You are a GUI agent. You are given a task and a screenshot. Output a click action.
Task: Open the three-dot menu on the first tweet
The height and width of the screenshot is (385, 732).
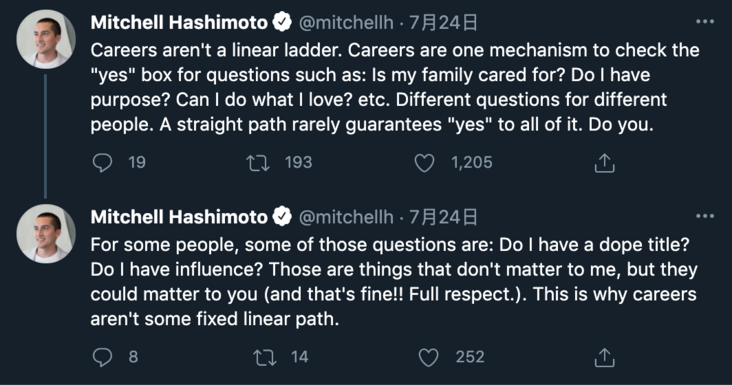[704, 21]
